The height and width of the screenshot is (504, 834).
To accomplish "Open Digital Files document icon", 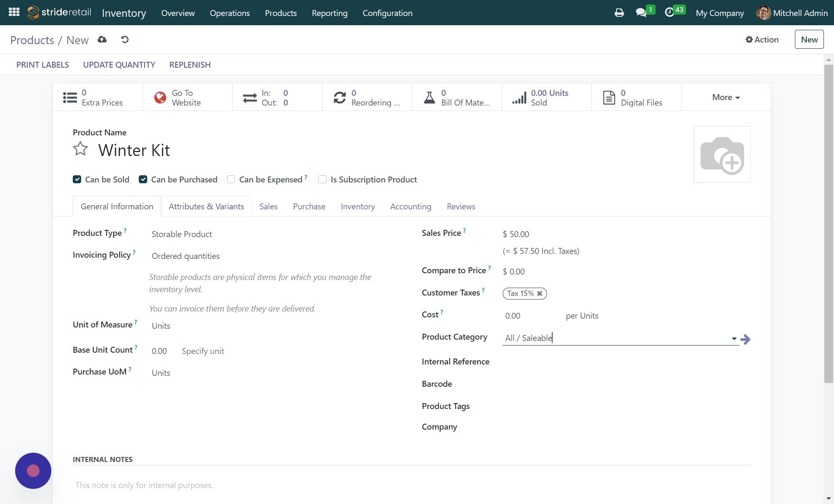I will [609, 98].
